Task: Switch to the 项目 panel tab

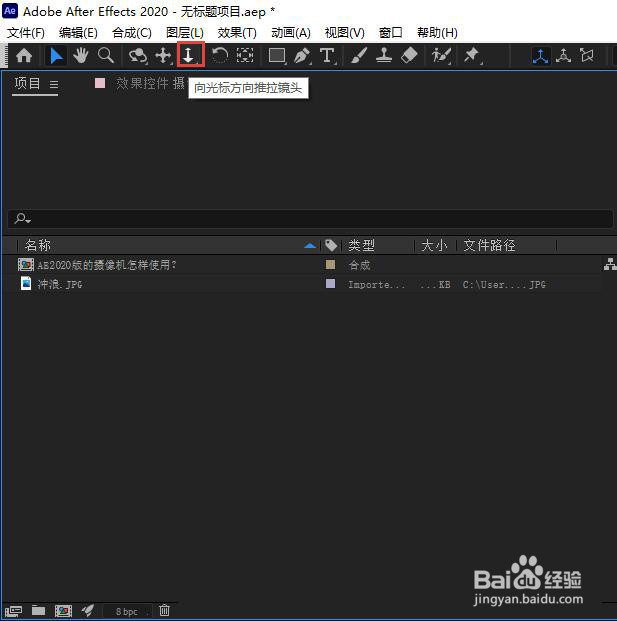Action: coord(27,84)
